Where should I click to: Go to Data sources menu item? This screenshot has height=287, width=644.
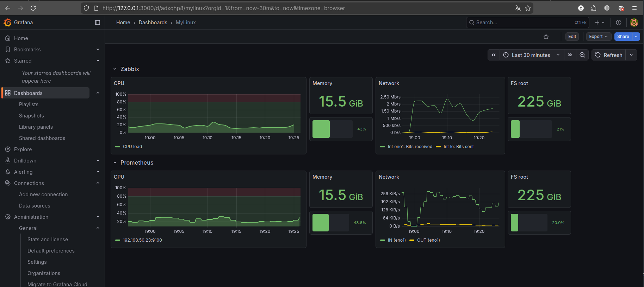[x=35, y=206]
